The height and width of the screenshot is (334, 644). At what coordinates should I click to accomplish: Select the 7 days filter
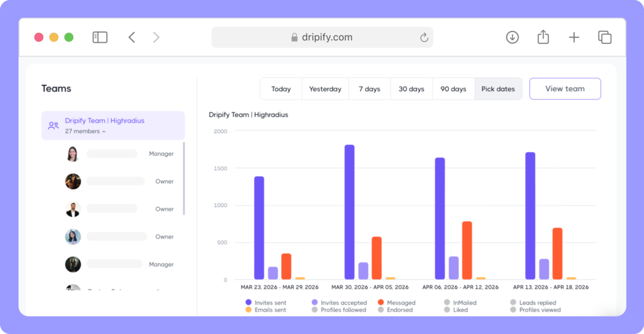(369, 89)
